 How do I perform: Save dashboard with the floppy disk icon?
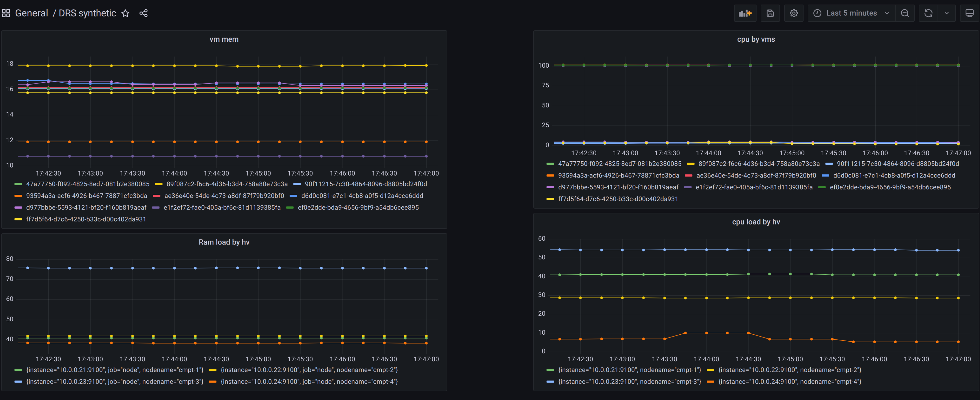tap(770, 13)
